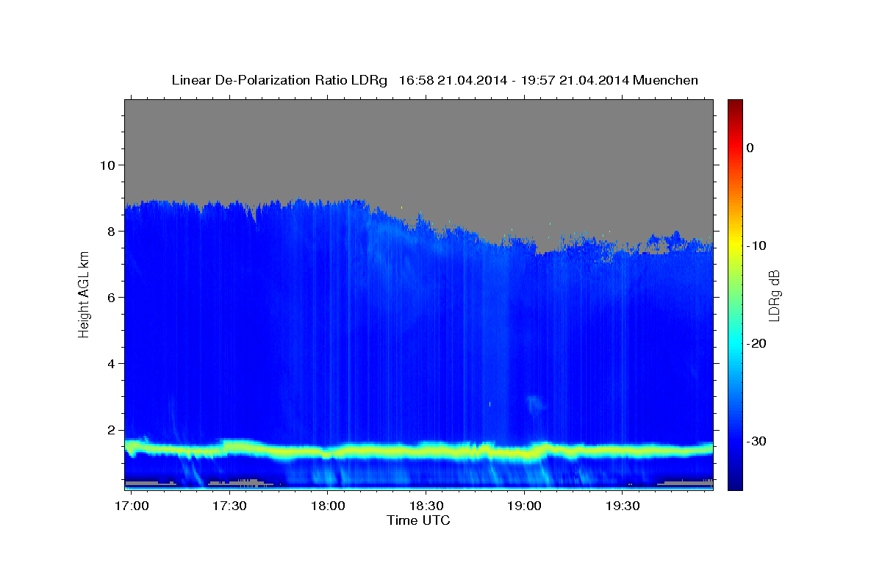Image resolution: width=882 pixels, height=588 pixels.
Task: Click the dark red top of the colorbar
Action: (x=735, y=107)
